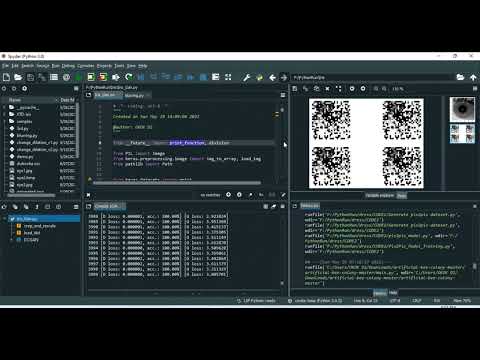Click the working directory path field
Screen dimensions: 480x360
tap(371, 78)
